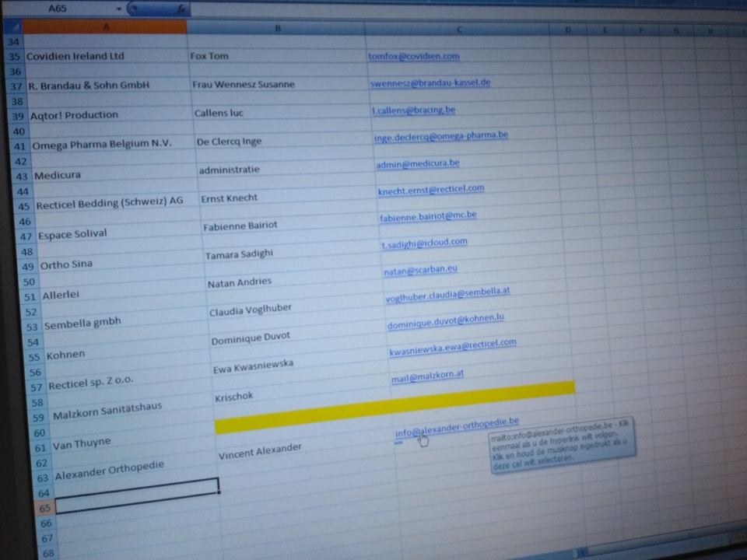
Task: Open the knecht.ernst@recticel.com link
Action: (430, 190)
